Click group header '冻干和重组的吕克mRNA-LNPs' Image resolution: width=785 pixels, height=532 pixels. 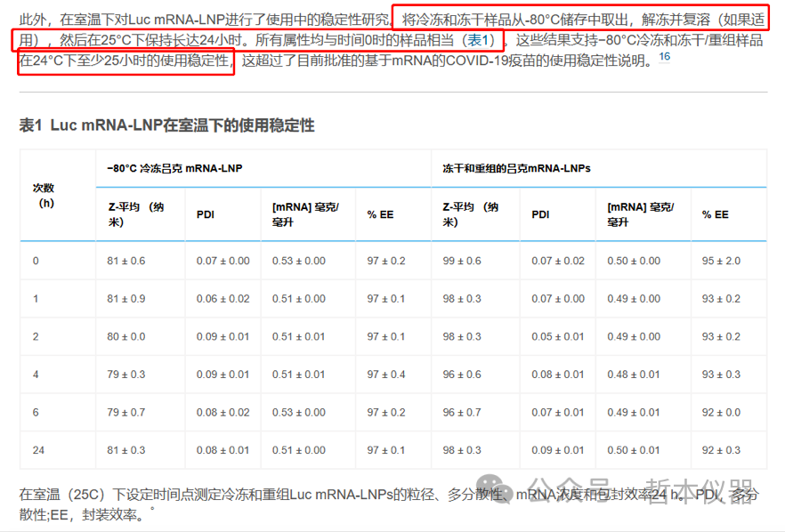(516, 169)
